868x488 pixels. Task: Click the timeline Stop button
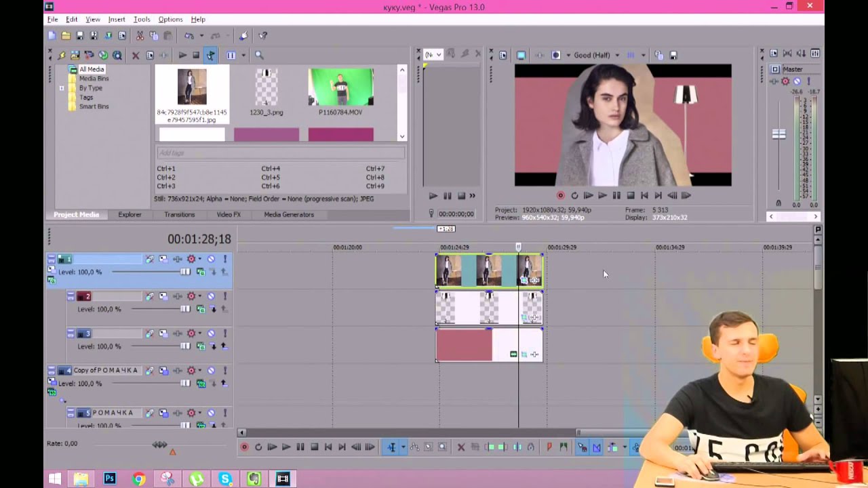314,447
